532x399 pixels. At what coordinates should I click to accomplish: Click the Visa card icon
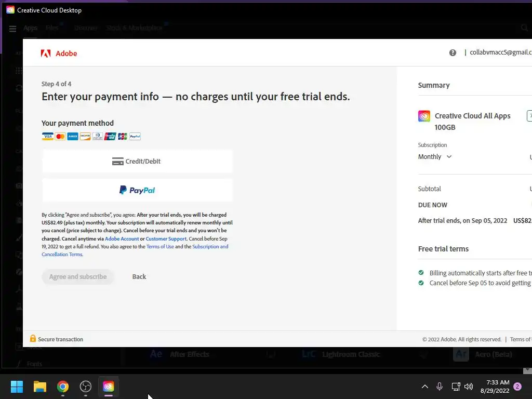point(47,137)
